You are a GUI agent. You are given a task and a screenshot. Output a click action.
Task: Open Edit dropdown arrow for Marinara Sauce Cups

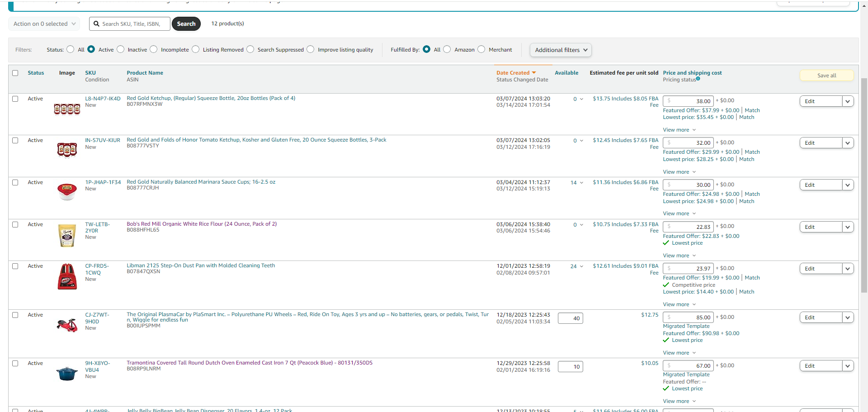click(848, 185)
